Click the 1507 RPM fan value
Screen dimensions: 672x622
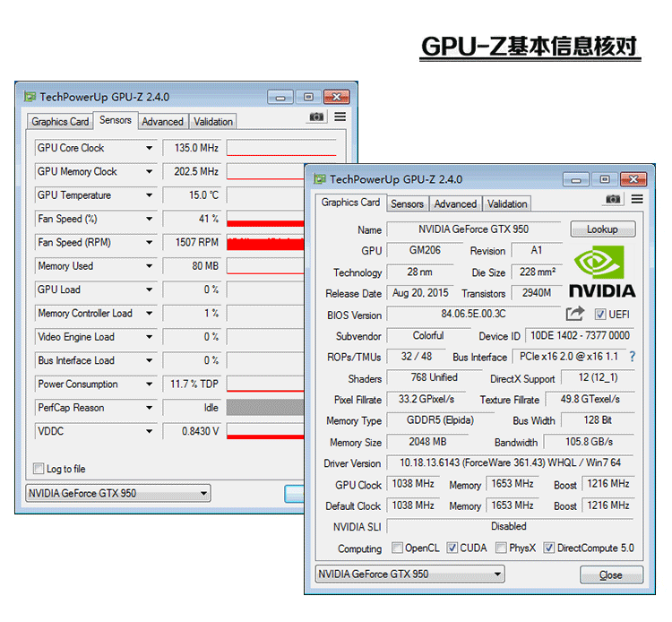192,242
